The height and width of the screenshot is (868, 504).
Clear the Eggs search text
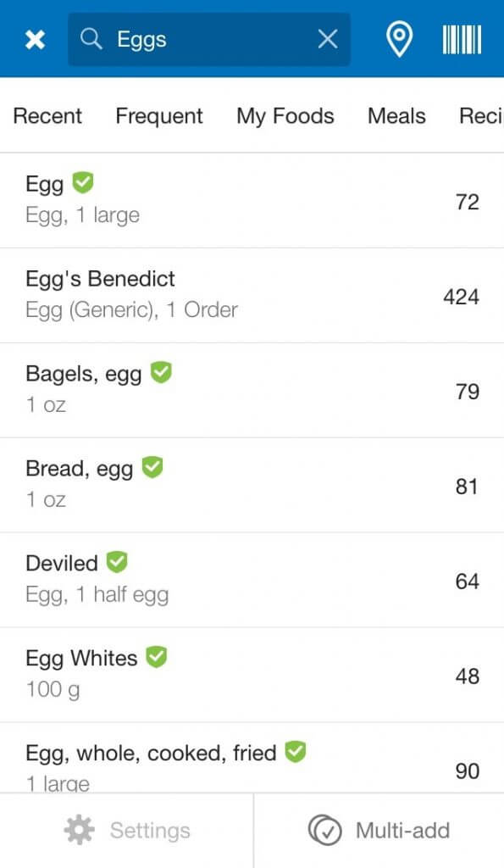click(328, 39)
